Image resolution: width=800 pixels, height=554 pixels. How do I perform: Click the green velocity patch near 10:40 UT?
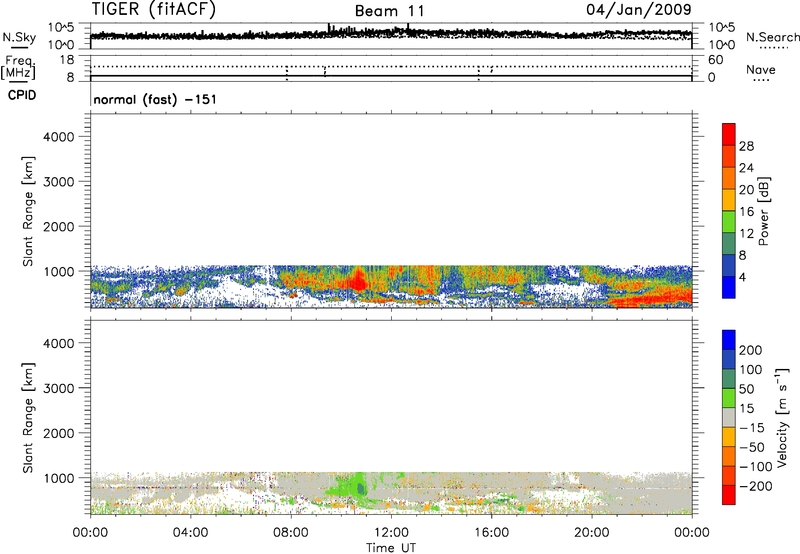359,487
